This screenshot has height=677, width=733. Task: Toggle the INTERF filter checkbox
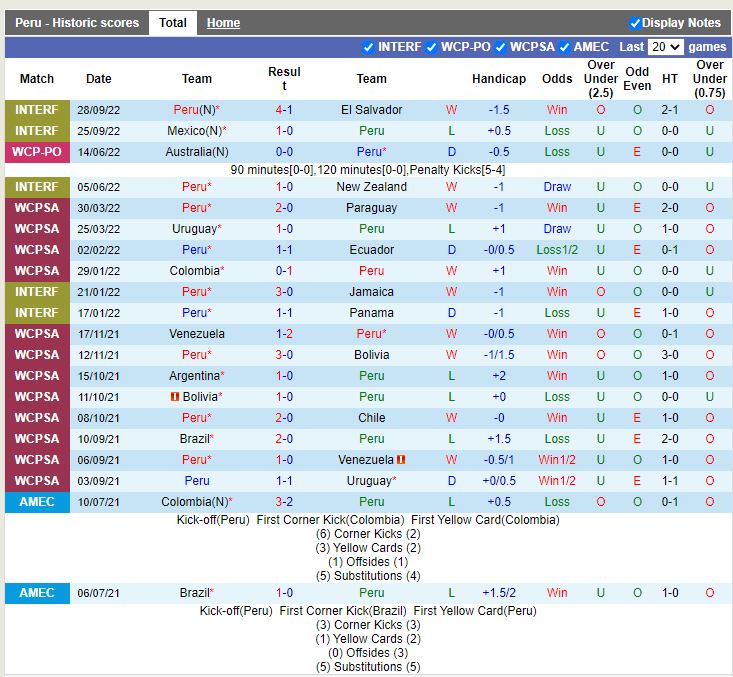pos(368,47)
